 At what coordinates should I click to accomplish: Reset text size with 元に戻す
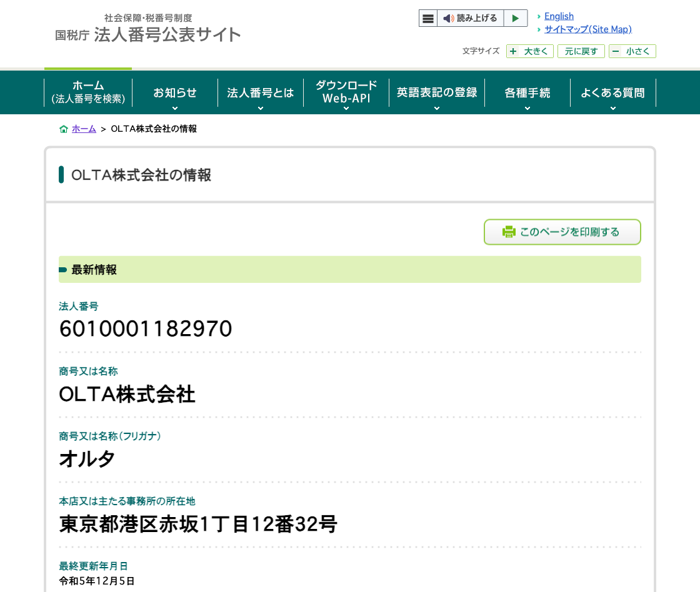point(581,51)
